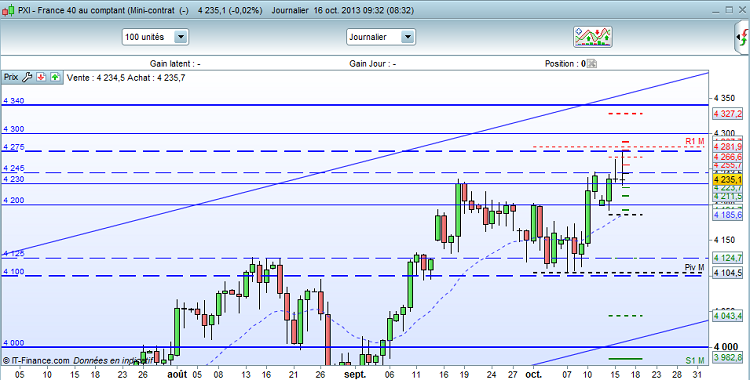
Task: Click the blue 4 185,6 price tag
Action: click(x=728, y=215)
